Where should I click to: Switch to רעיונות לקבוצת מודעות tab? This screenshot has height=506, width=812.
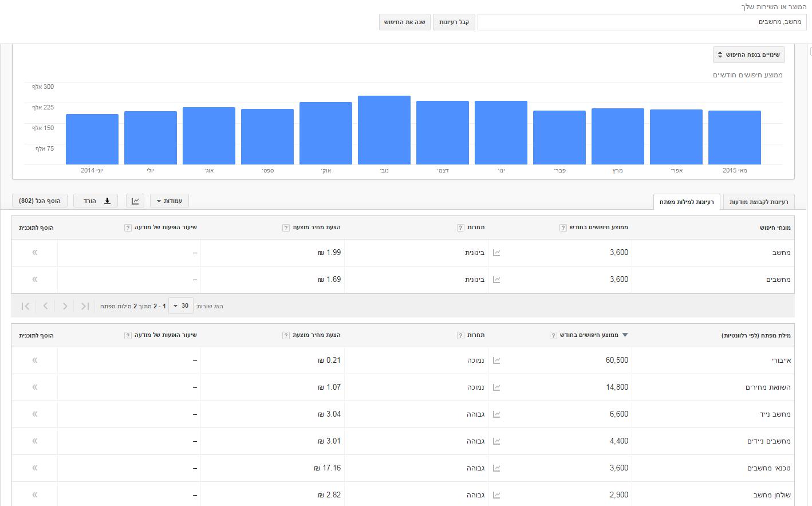759,202
